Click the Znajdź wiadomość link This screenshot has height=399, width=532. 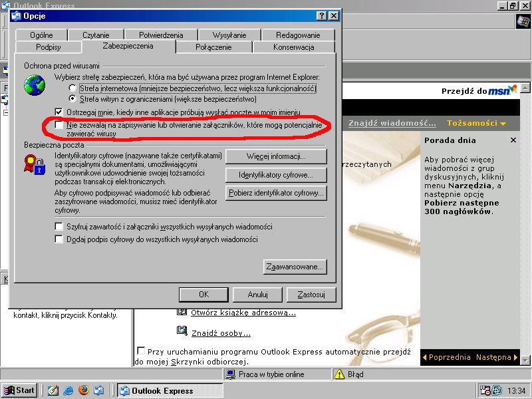coord(392,123)
